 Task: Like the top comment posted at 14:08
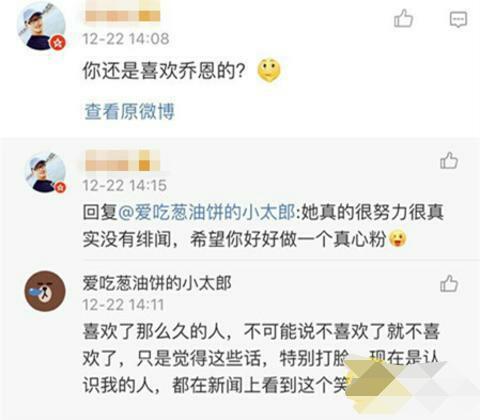pos(404,19)
